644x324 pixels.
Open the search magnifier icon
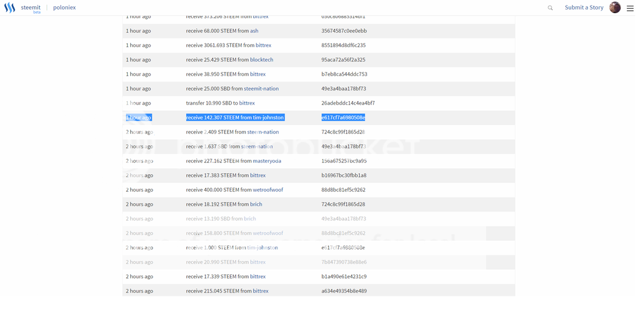(x=550, y=8)
